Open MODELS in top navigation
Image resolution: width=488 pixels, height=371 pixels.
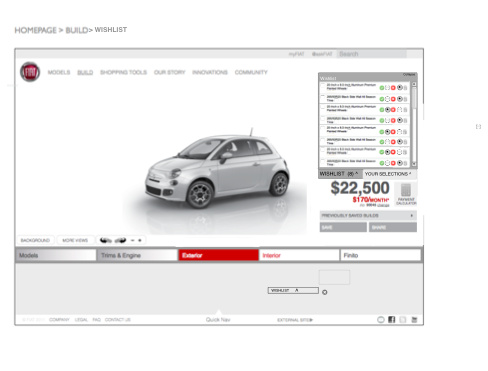(59, 72)
